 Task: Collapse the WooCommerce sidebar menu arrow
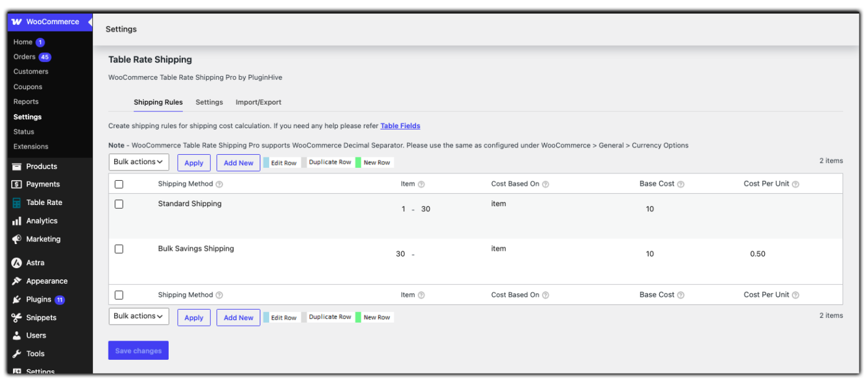[91, 22]
